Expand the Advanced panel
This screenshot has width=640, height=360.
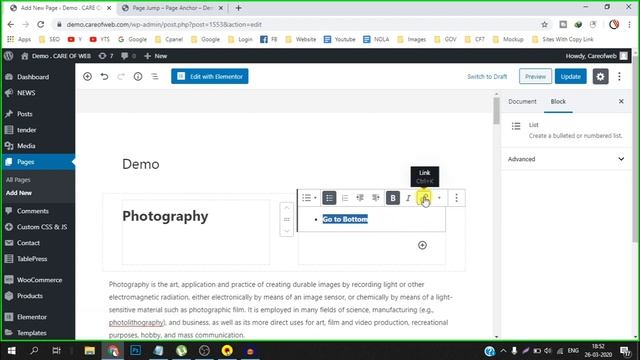(x=566, y=159)
